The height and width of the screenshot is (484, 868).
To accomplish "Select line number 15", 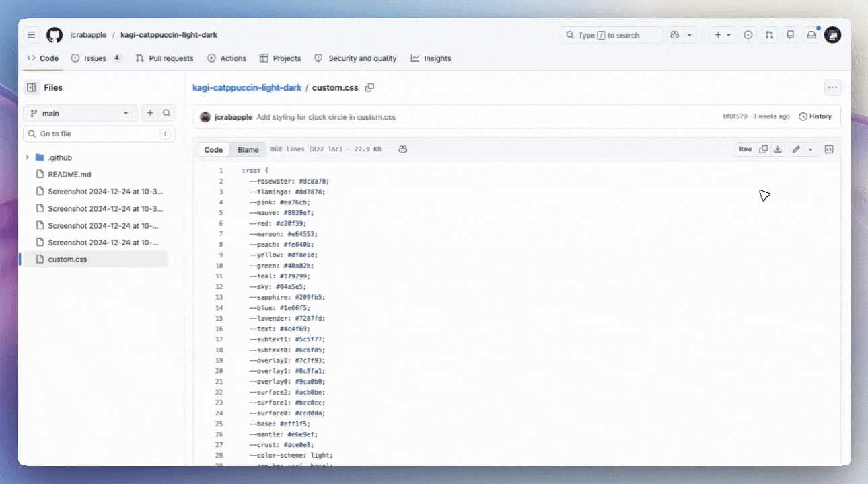I will point(219,319).
